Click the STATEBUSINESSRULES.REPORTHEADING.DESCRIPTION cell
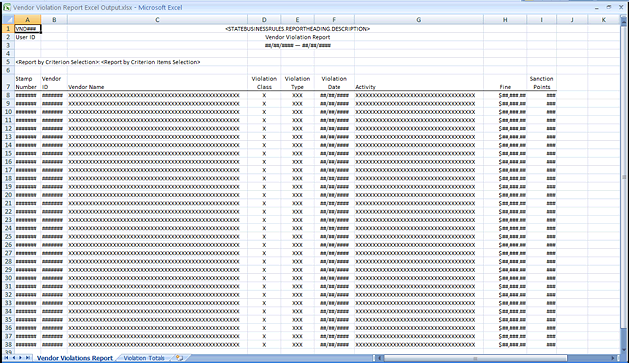 (x=298, y=29)
